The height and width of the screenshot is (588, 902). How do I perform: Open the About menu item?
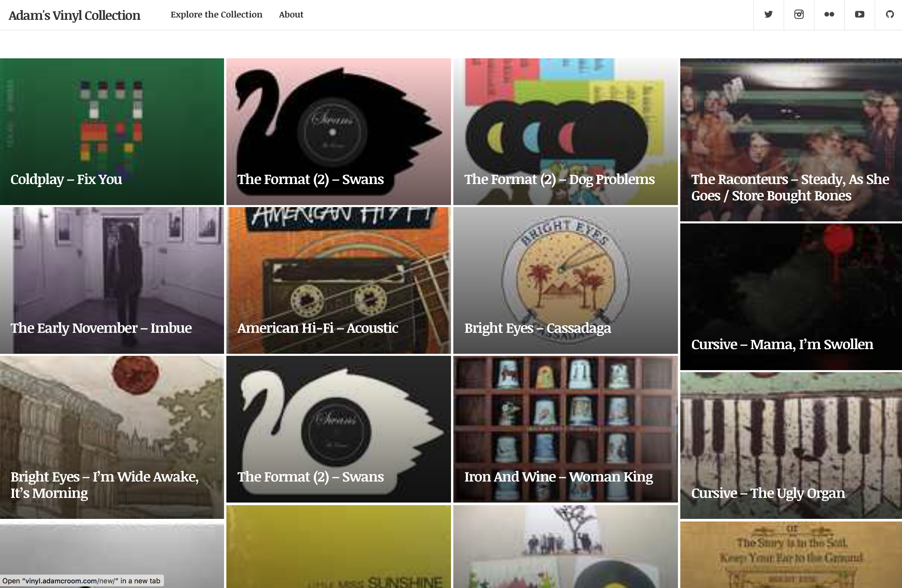[291, 14]
